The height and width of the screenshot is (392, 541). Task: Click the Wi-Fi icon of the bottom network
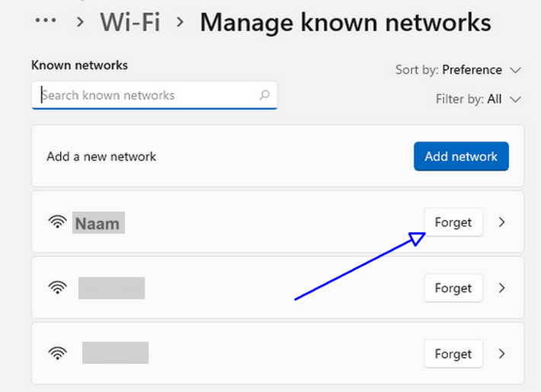pyautogui.click(x=57, y=353)
